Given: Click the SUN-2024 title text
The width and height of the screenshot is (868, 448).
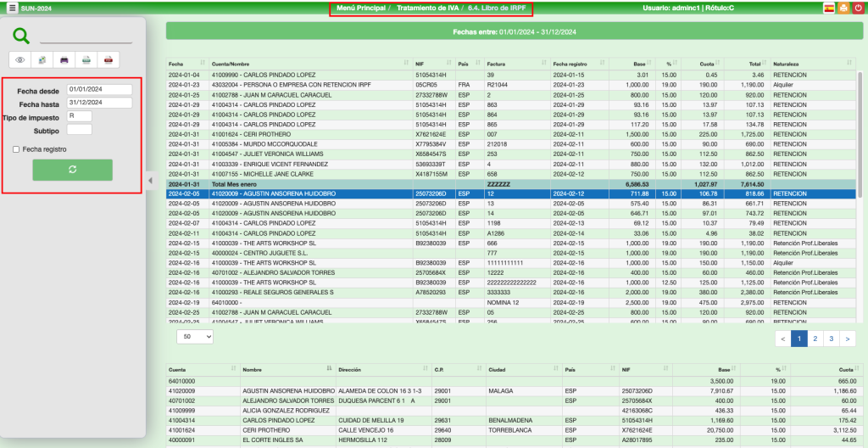Looking at the screenshot, I should pyautogui.click(x=34, y=8).
